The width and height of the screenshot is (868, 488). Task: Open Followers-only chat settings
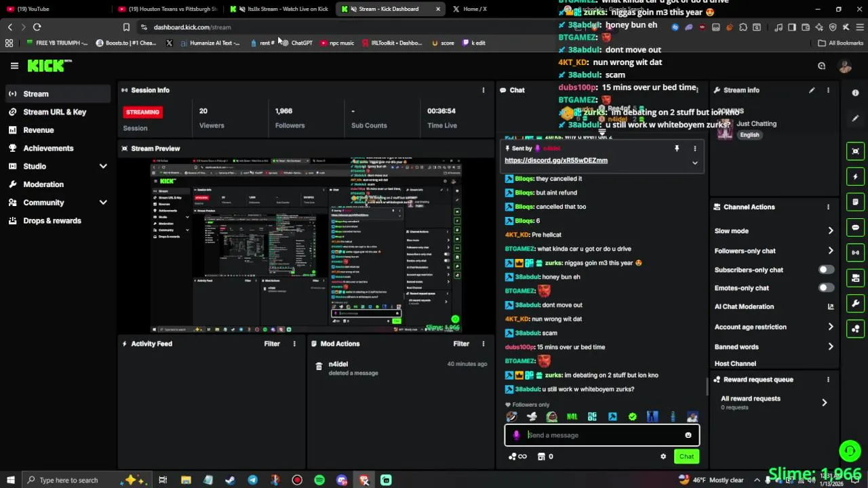coord(774,251)
